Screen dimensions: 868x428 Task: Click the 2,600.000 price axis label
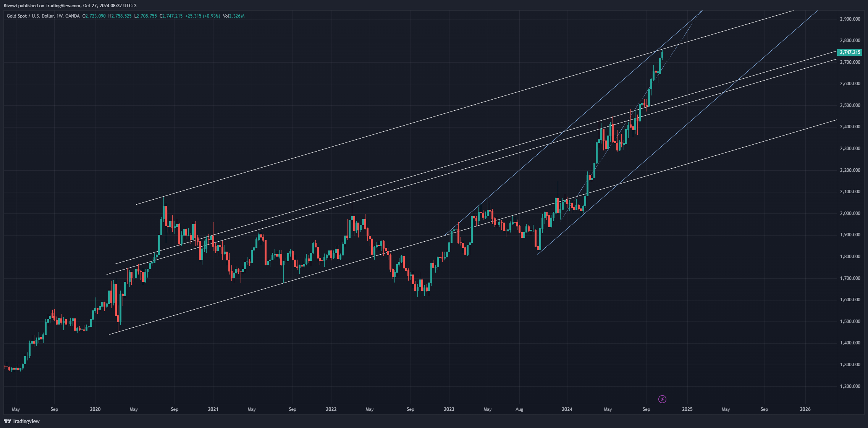(850, 84)
